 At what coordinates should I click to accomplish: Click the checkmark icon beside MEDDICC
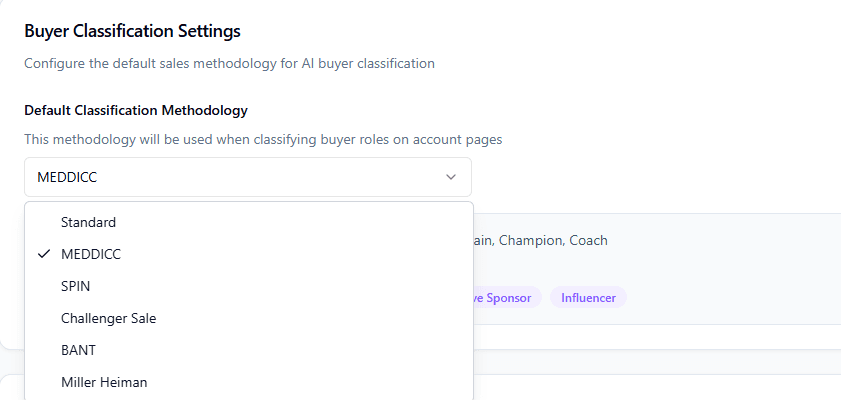tap(44, 254)
